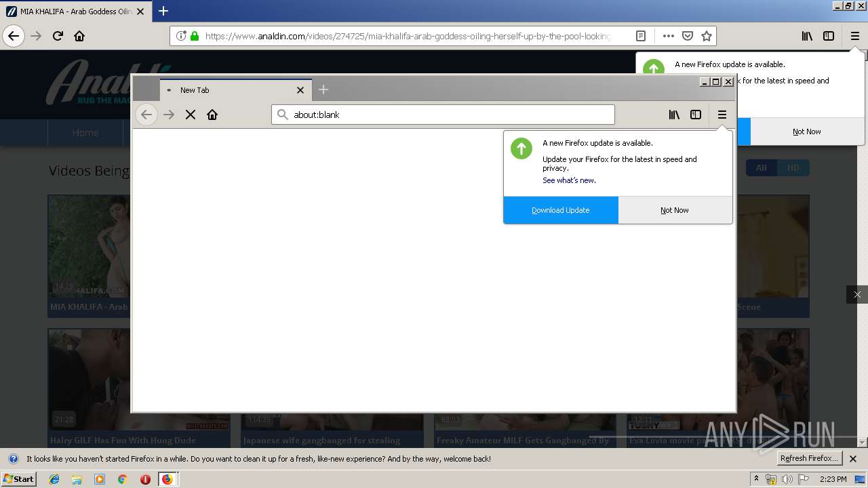868x488 pixels.
Task: Open File Explorer from taskbar
Action: pyautogui.click(x=77, y=479)
